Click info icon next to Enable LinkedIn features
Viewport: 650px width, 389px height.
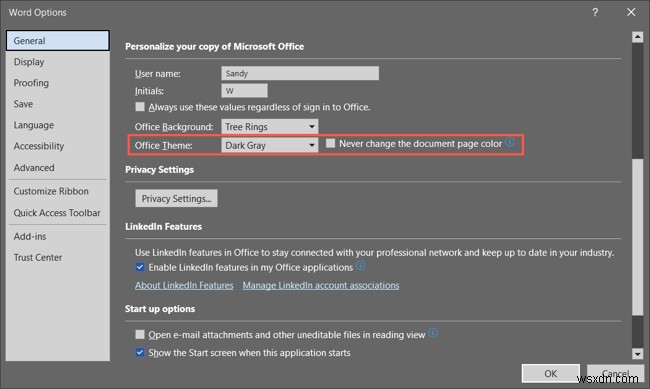(361, 265)
